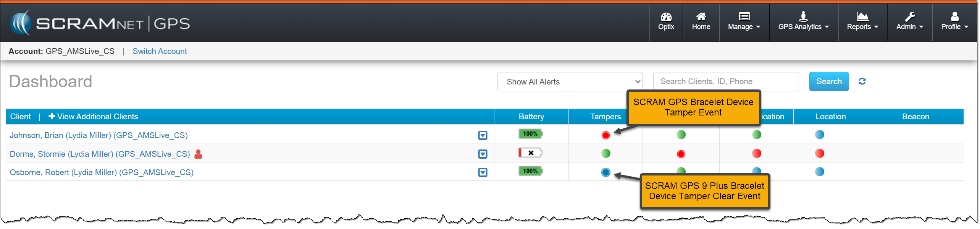The height and width of the screenshot is (229, 980).
Task: Click the red tamper dot for Johnson, Brian
Action: [605, 135]
